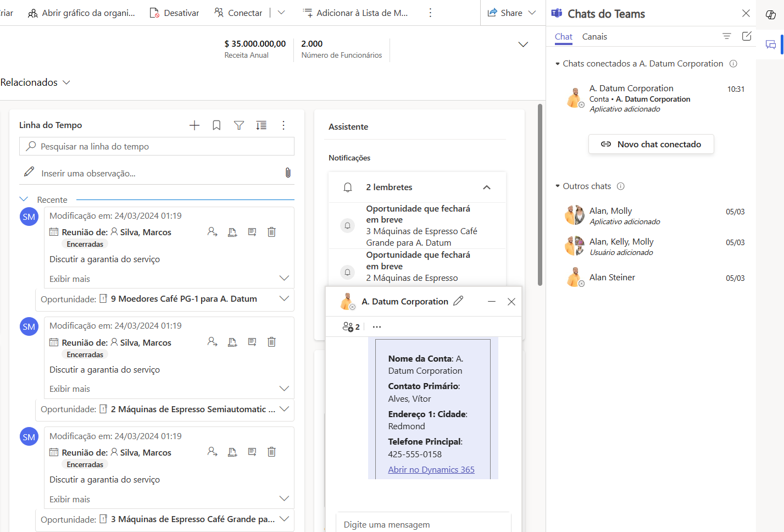
Task: Click Exibir mais on second Reunião activity
Action: tap(70, 389)
